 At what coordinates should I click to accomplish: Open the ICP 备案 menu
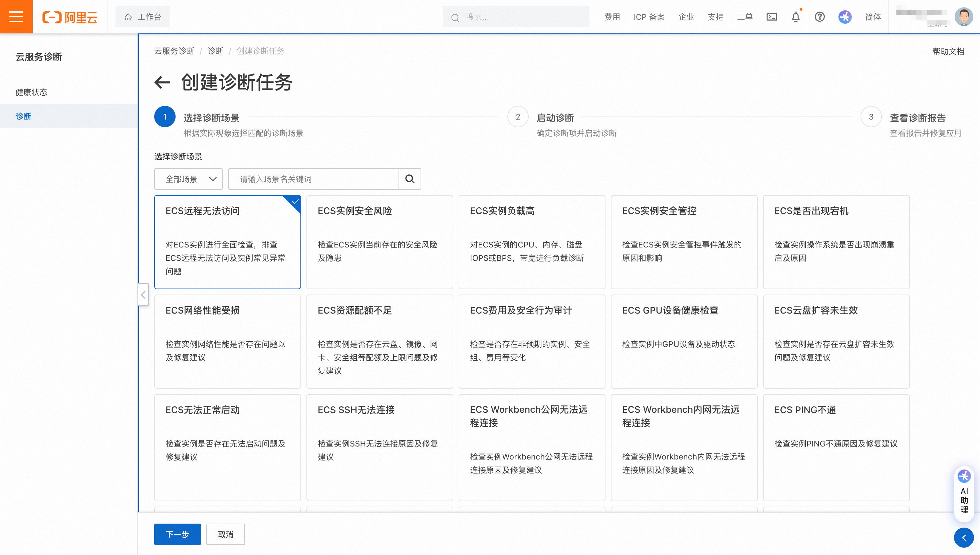[x=649, y=17]
